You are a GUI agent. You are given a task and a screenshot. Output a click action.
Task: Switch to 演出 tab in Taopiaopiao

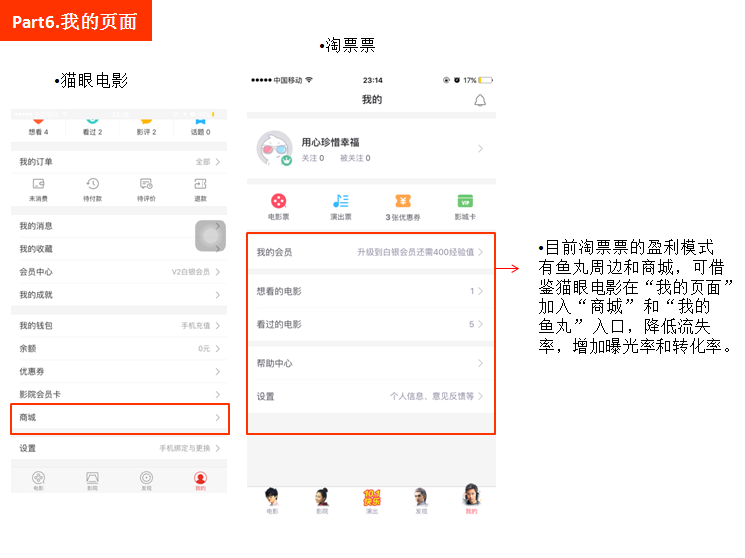372,501
